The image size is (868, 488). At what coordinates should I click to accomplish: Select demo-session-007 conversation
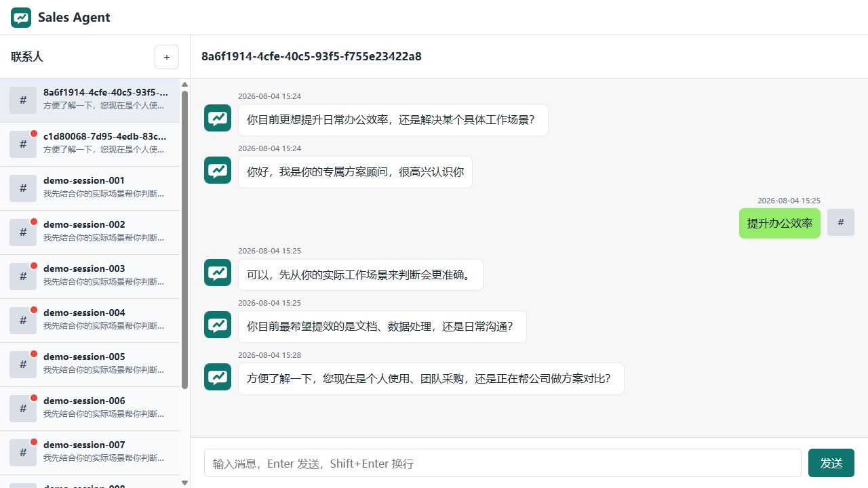point(90,453)
